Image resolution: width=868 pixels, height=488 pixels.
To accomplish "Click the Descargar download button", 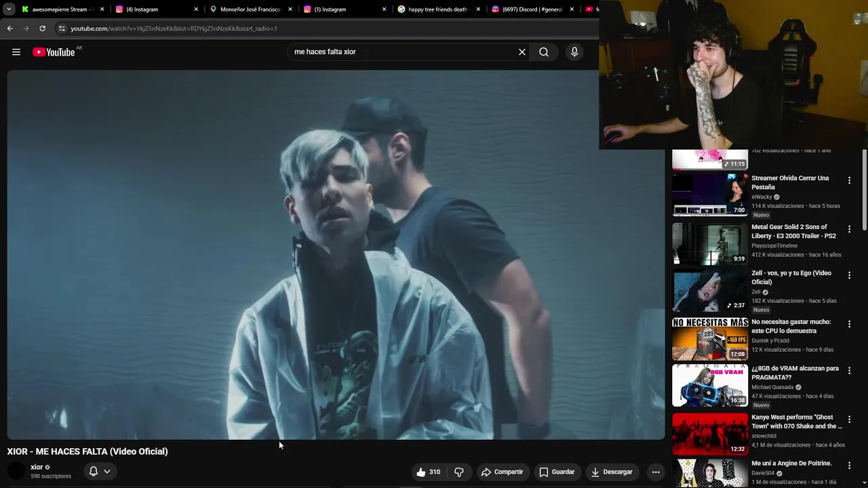I will 612,472.
